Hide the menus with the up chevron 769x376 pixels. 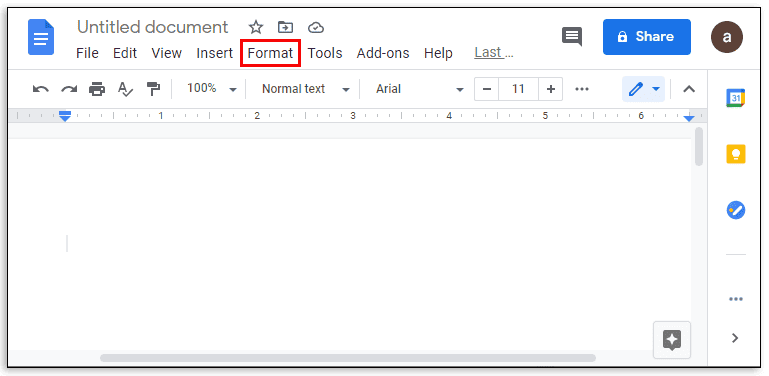(x=689, y=89)
